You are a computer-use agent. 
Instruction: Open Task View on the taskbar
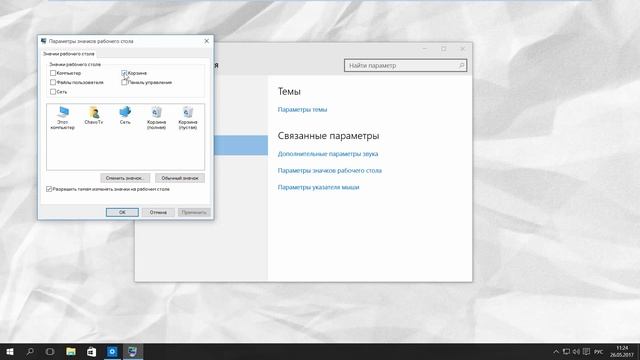click(x=50, y=351)
